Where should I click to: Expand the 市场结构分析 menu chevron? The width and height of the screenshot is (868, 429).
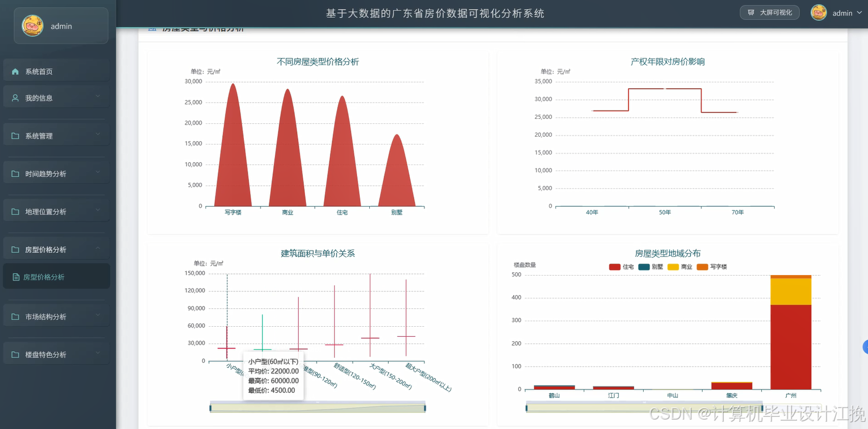[98, 315]
